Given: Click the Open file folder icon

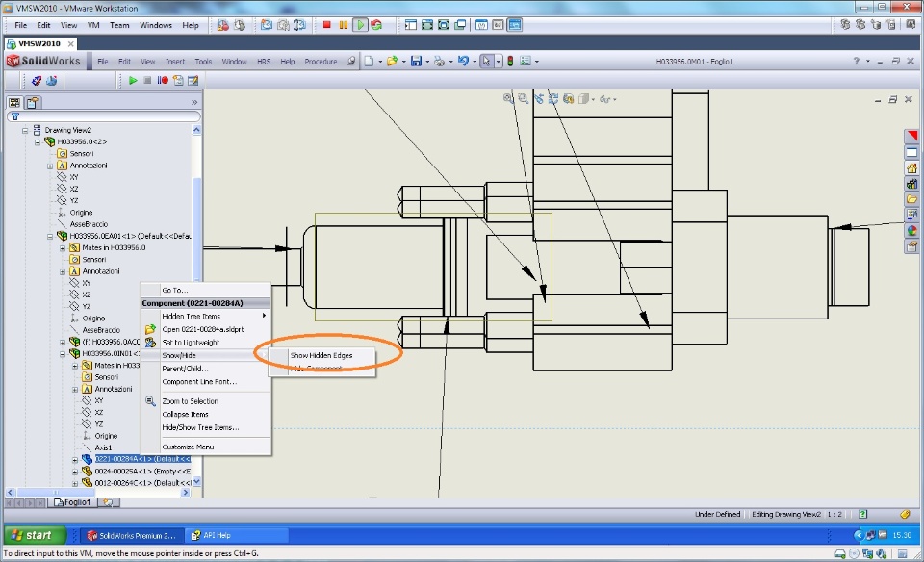Looking at the screenshot, I should 392,61.
